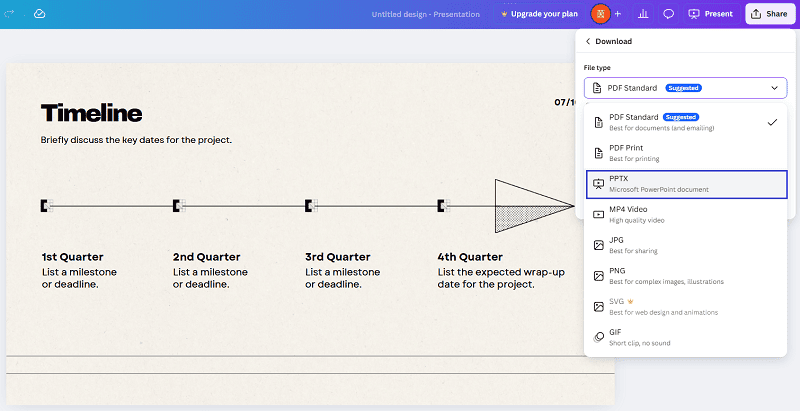800x411 pixels.
Task: Select the timeline marker above 2nd Quarter
Action: (179, 206)
